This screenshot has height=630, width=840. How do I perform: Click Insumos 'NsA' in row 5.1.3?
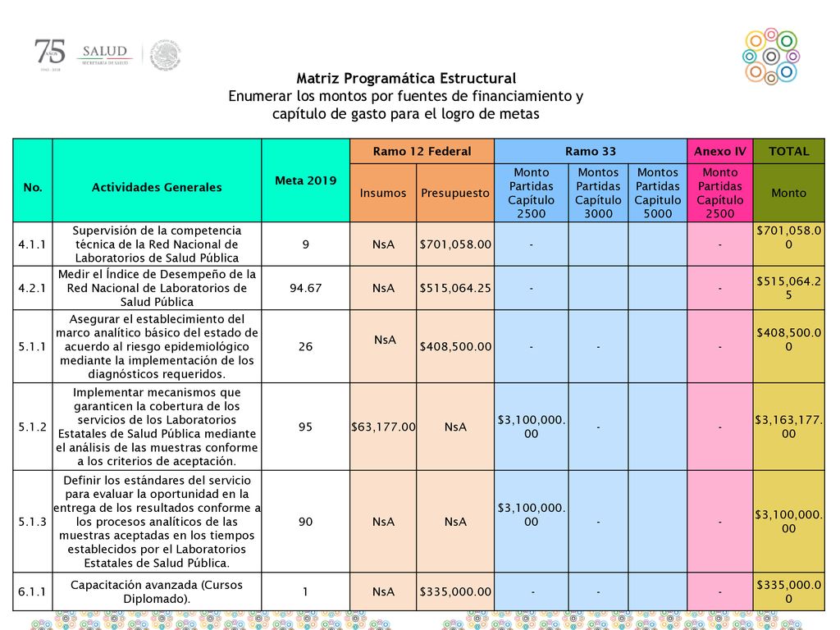click(x=383, y=522)
